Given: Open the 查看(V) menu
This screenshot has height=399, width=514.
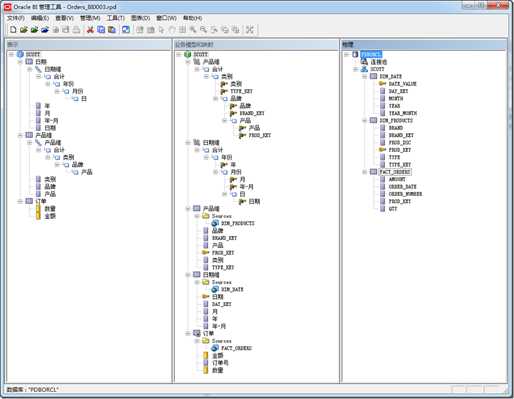Looking at the screenshot, I should click(x=64, y=18).
